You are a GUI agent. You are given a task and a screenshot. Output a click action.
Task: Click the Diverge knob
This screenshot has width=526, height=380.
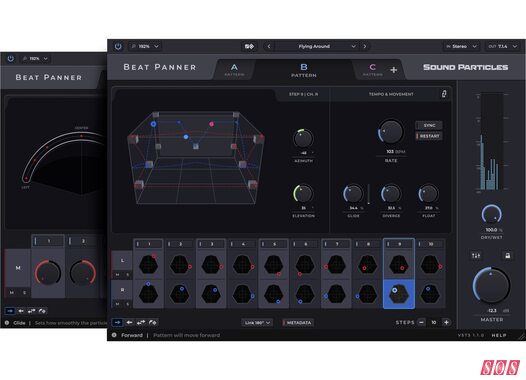(x=391, y=194)
